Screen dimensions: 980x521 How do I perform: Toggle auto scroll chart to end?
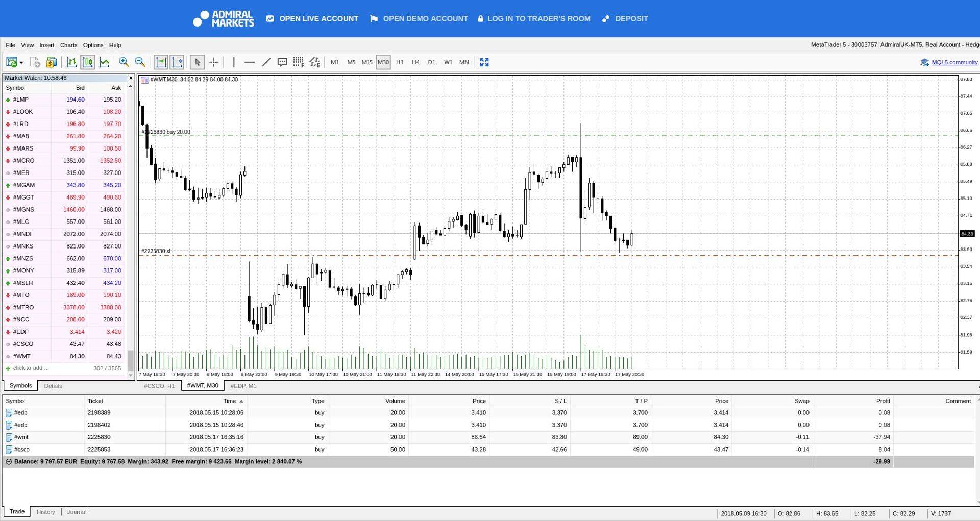pyautogui.click(x=160, y=62)
